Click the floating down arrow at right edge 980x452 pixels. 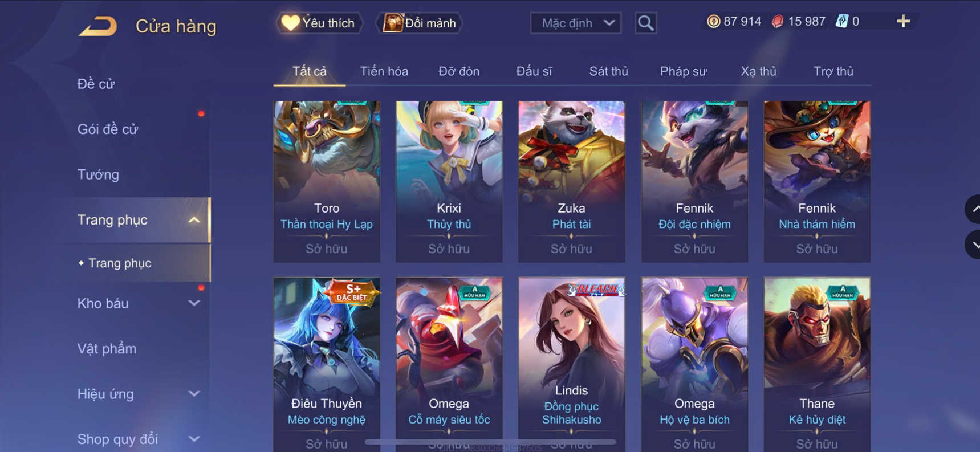[973, 245]
